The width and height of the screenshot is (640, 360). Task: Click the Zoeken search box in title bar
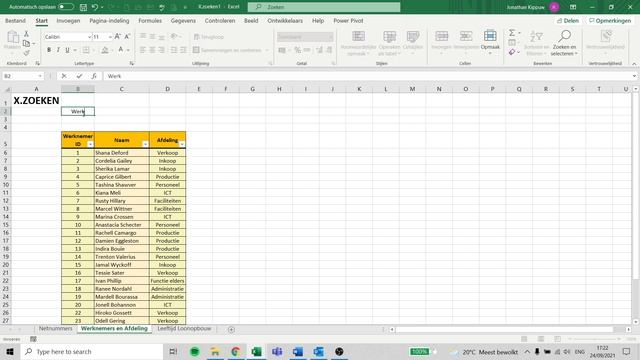[x=324, y=7]
